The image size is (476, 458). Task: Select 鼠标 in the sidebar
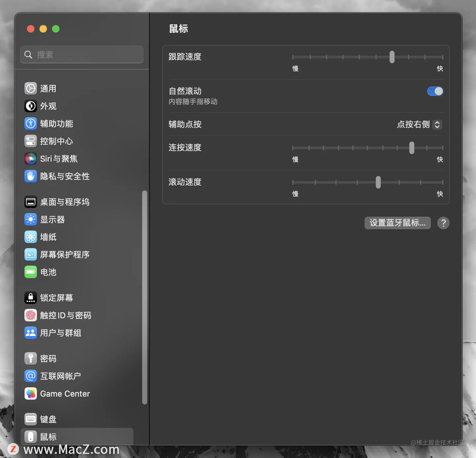77,437
